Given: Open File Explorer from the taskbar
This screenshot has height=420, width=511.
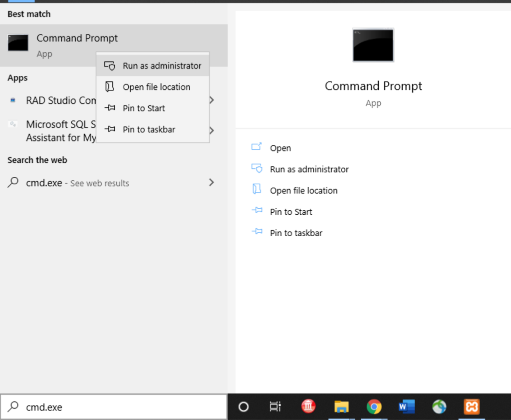Looking at the screenshot, I should (341, 407).
